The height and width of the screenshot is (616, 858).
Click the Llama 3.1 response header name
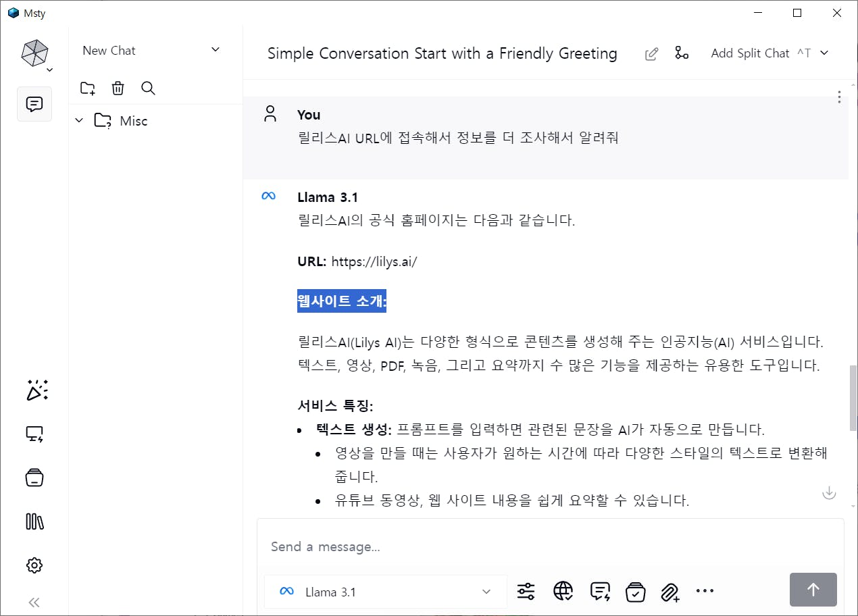[x=328, y=197]
